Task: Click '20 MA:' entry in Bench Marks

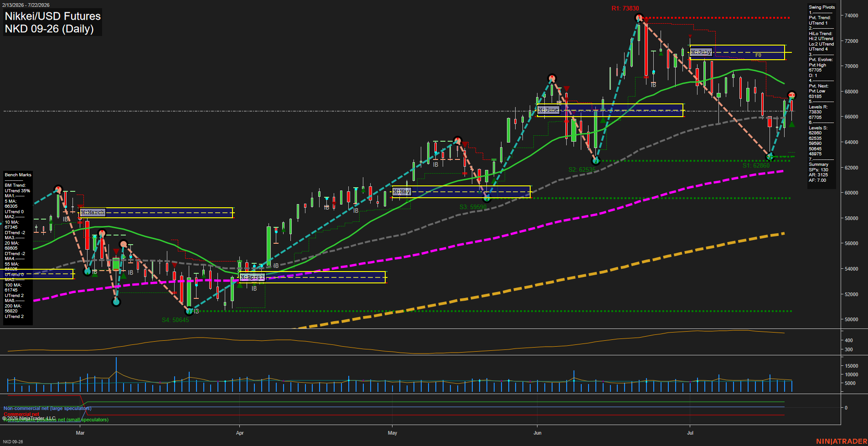Action: (x=12, y=243)
